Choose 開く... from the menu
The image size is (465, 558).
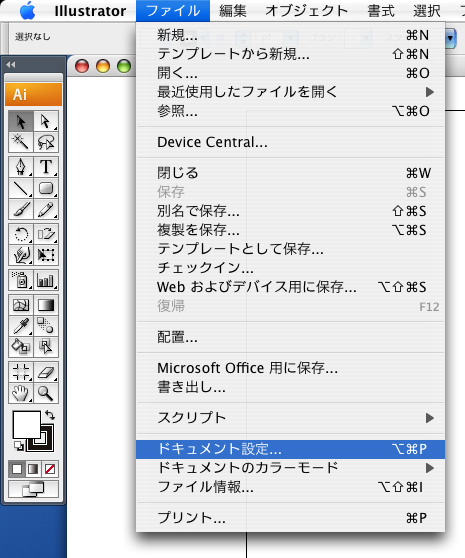click(290, 73)
